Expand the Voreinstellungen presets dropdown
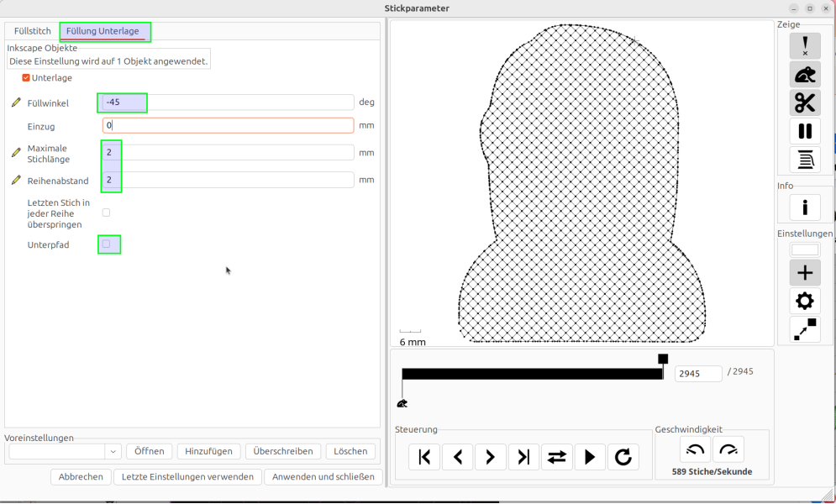Viewport: 836px width, 504px height. [113, 452]
